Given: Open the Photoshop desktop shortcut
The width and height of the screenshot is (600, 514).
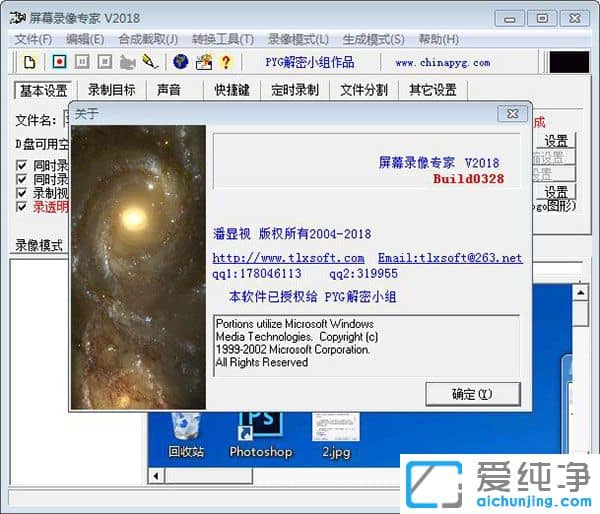Looking at the screenshot, I should point(260,435).
